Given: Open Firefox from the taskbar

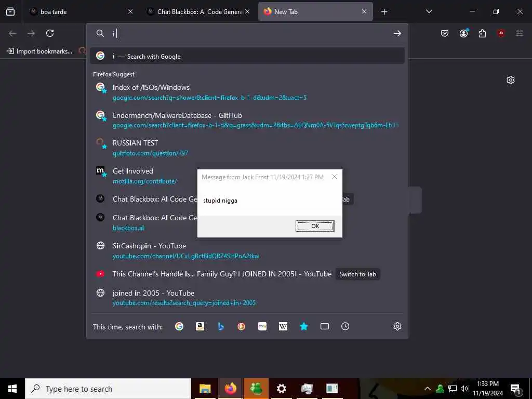Looking at the screenshot, I should click(x=230, y=389).
